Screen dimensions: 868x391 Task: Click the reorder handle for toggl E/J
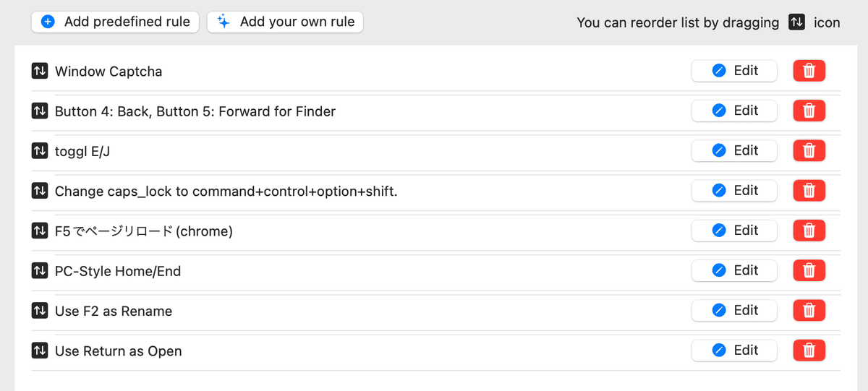(39, 151)
